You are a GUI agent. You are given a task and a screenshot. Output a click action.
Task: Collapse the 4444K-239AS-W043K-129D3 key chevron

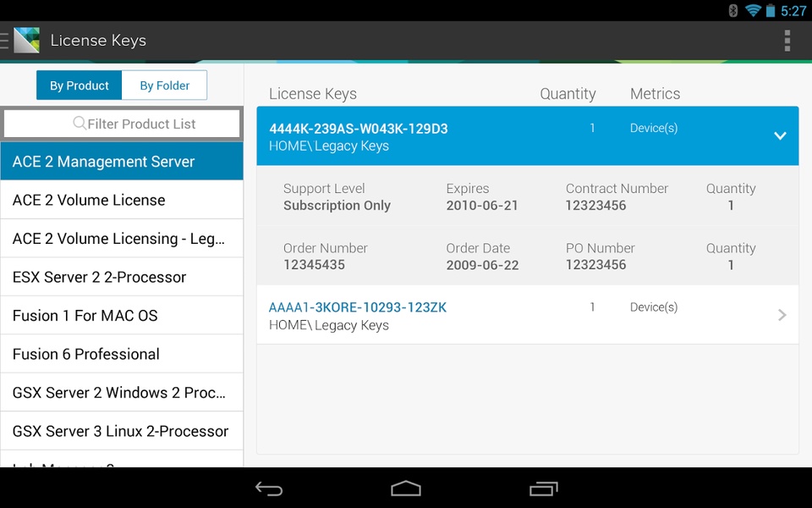tap(780, 135)
